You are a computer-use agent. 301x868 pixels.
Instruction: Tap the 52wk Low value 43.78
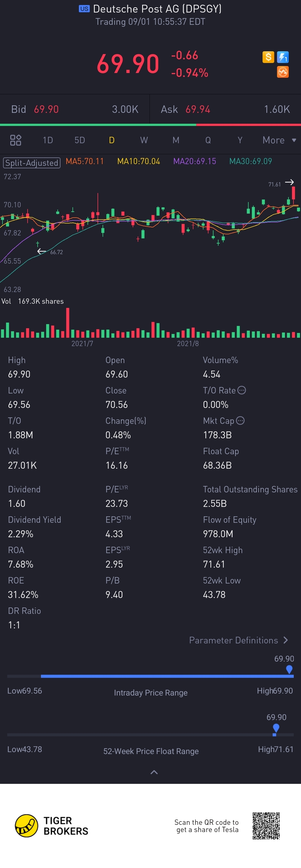click(x=214, y=594)
